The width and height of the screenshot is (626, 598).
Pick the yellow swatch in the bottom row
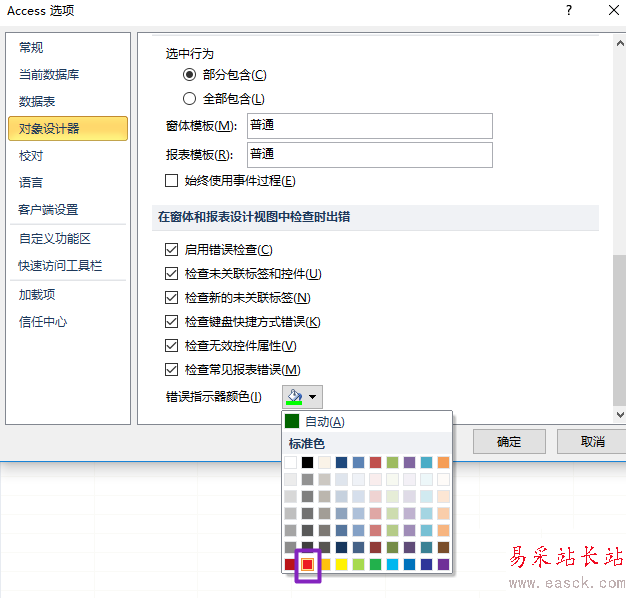pyautogui.click(x=341, y=564)
